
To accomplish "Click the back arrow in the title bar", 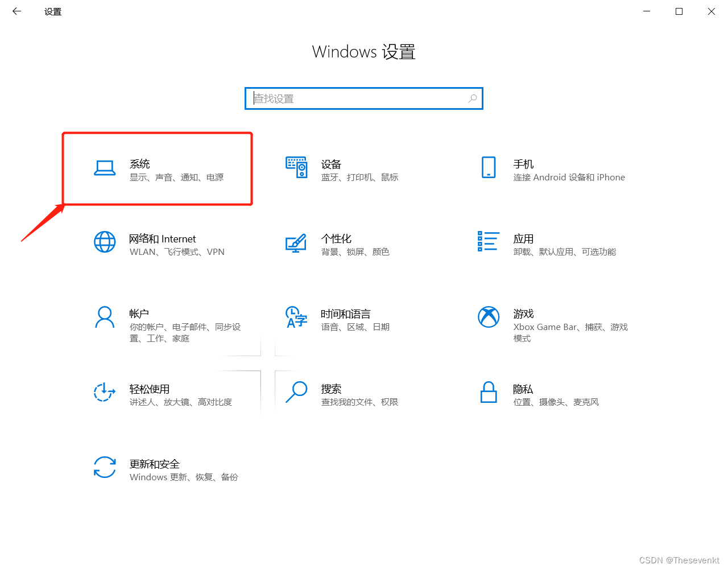I will click(x=16, y=11).
